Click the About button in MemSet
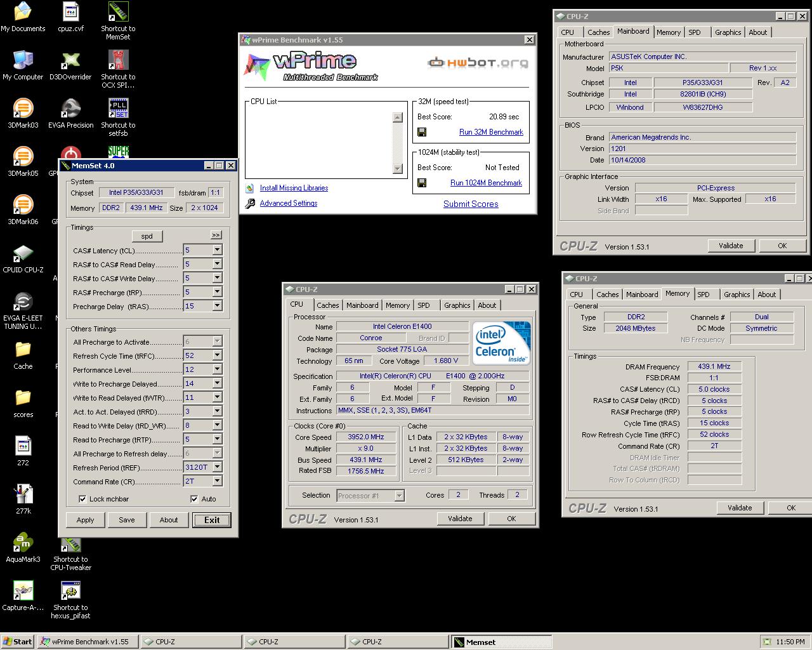The height and width of the screenshot is (650, 812). pyautogui.click(x=169, y=520)
